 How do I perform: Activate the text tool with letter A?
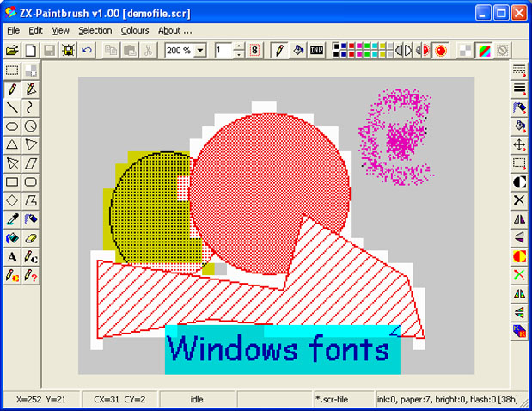[x=12, y=257]
